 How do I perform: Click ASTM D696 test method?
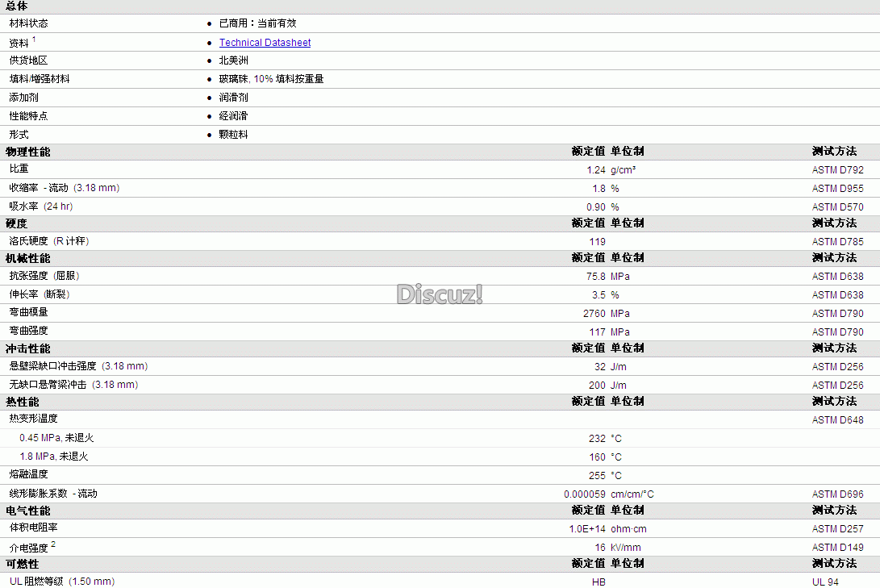pos(838,494)
